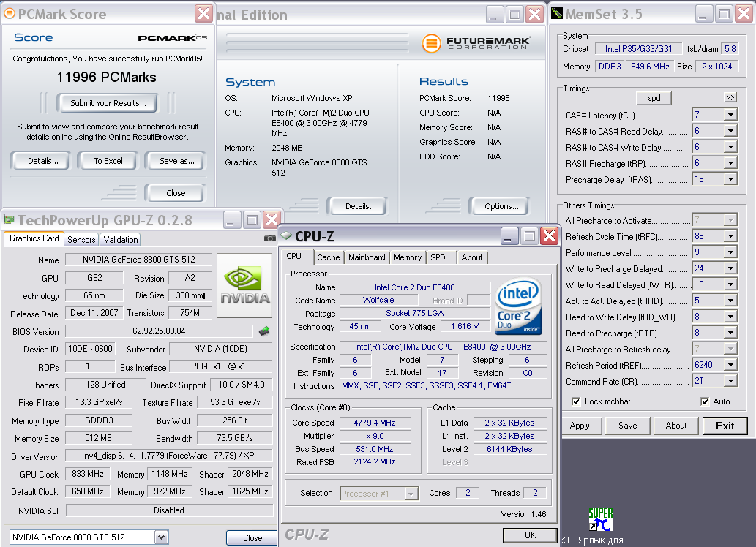Click the GPU Clock 833 MHz field
Viewport: 756px width, 547px height.
88,474
